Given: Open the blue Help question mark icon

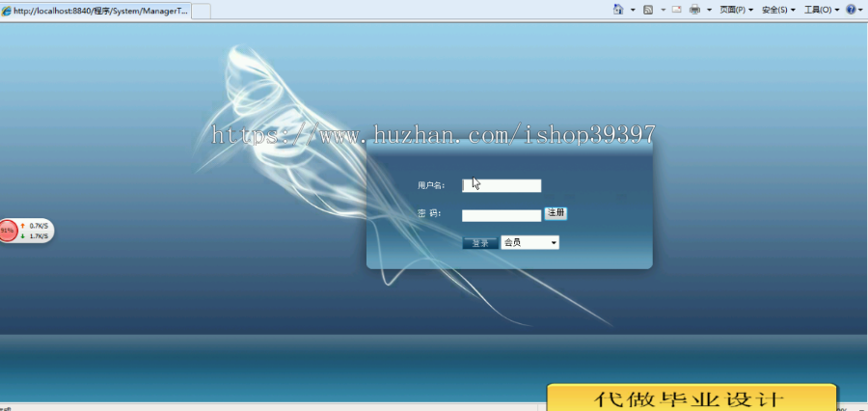Looking at the screenshot, I should 851,10.
